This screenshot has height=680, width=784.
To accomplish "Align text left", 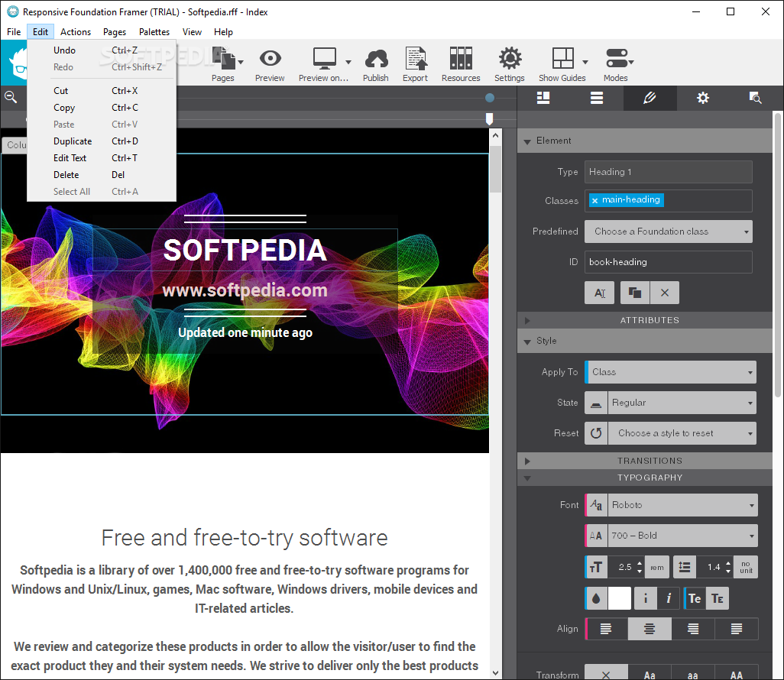I will [606, 629].
